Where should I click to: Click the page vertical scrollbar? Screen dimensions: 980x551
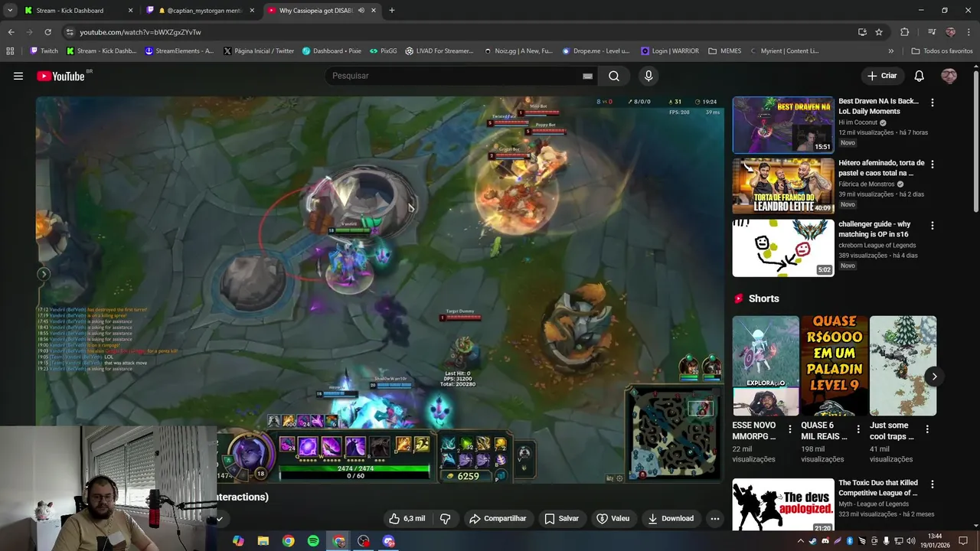pos(975,142)
